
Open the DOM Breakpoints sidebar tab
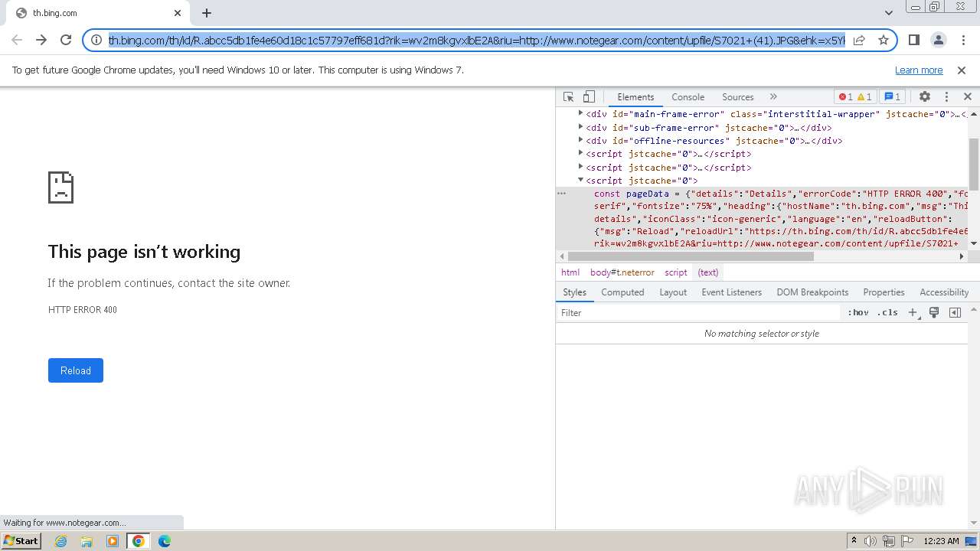click(812, 292)
